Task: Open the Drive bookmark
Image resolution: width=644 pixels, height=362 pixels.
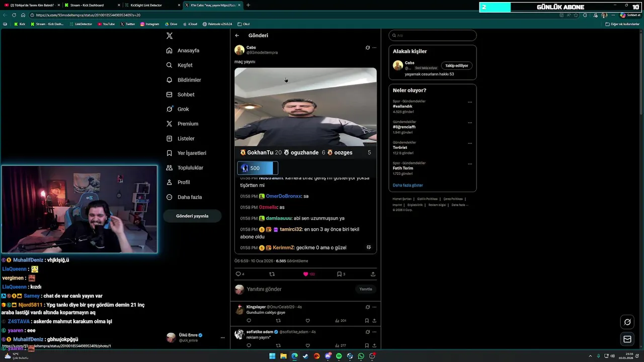Action: pyautogui.click(x=171, y=24)
